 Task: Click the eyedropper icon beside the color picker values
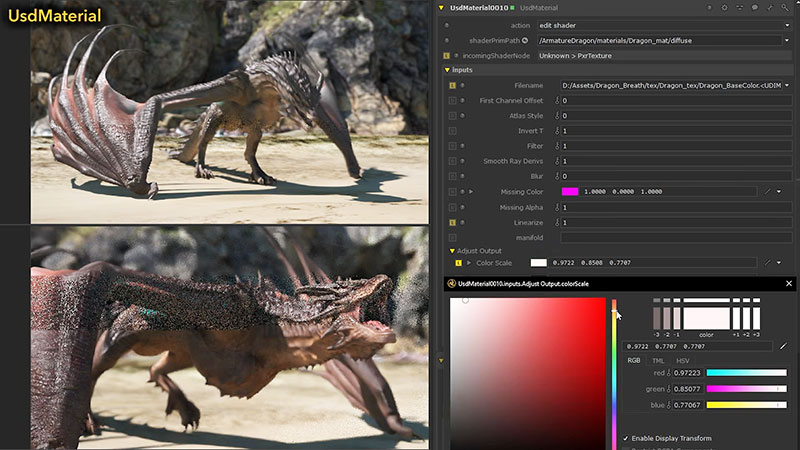783,346
